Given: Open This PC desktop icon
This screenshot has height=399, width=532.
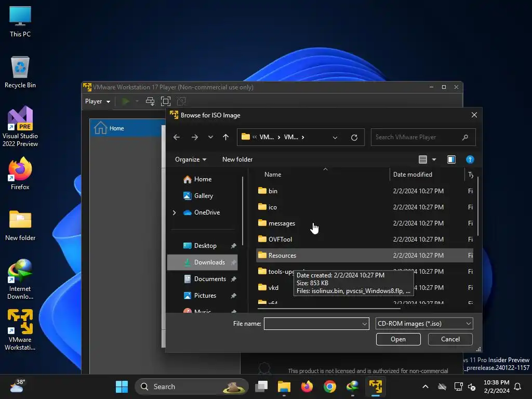Looking at the screenshot, I should [x=20, y=22].
